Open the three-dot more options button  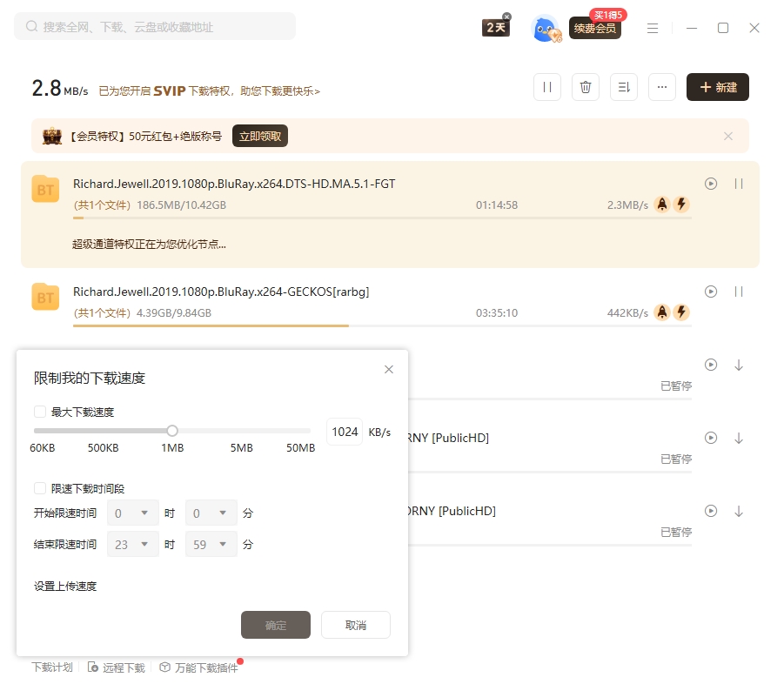coord(662,87)
